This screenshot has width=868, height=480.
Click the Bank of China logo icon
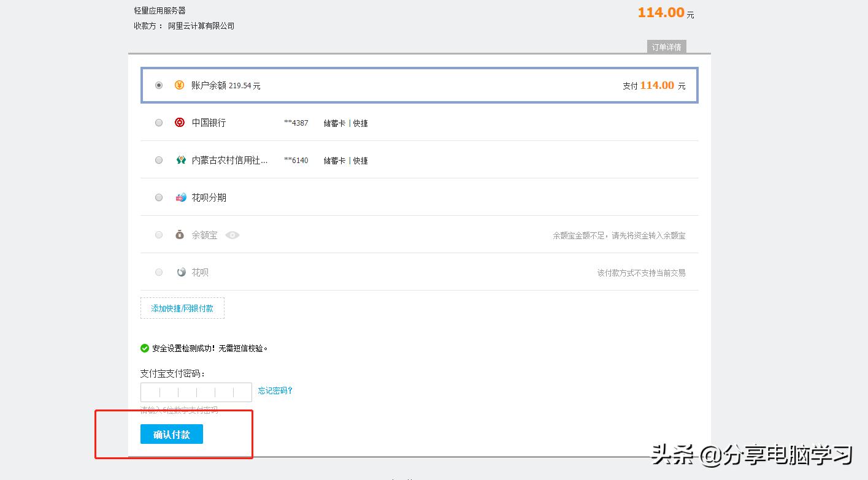point(180,122)
